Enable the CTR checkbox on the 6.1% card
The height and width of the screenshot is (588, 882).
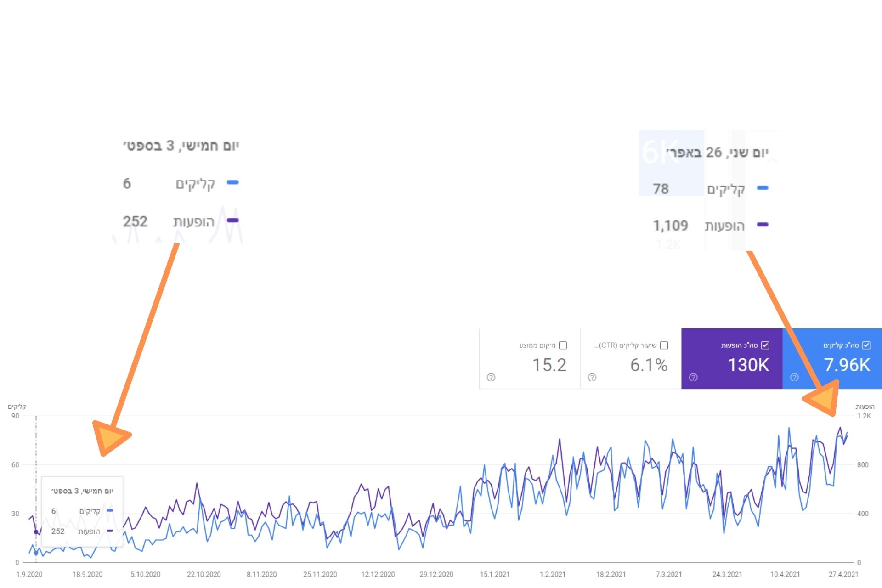point(664,345)
